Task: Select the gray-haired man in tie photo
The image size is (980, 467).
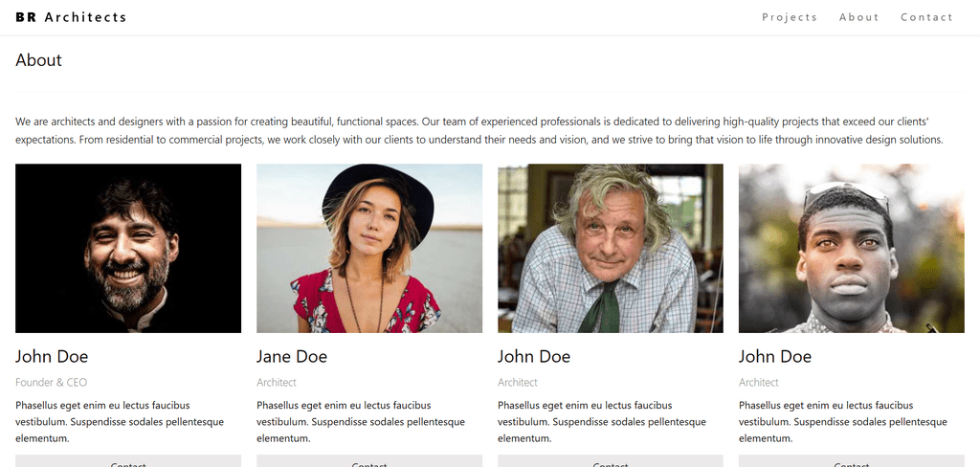Action: pos(611,248)
